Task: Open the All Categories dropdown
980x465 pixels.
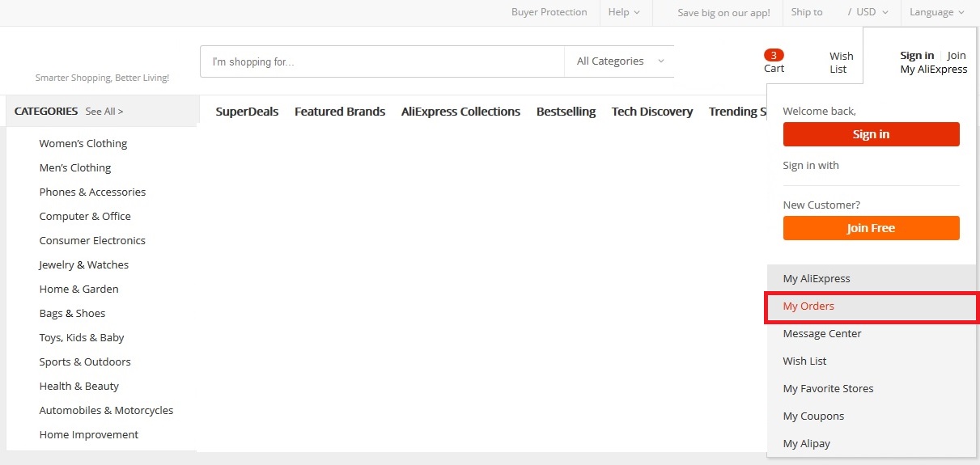Action: (x=620, y=61)
